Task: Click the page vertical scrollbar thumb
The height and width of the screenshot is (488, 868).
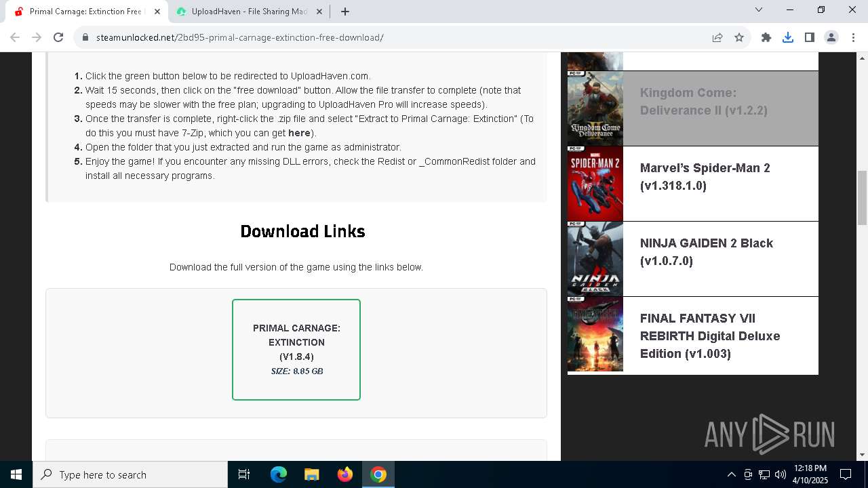Action: coord(862,198)
